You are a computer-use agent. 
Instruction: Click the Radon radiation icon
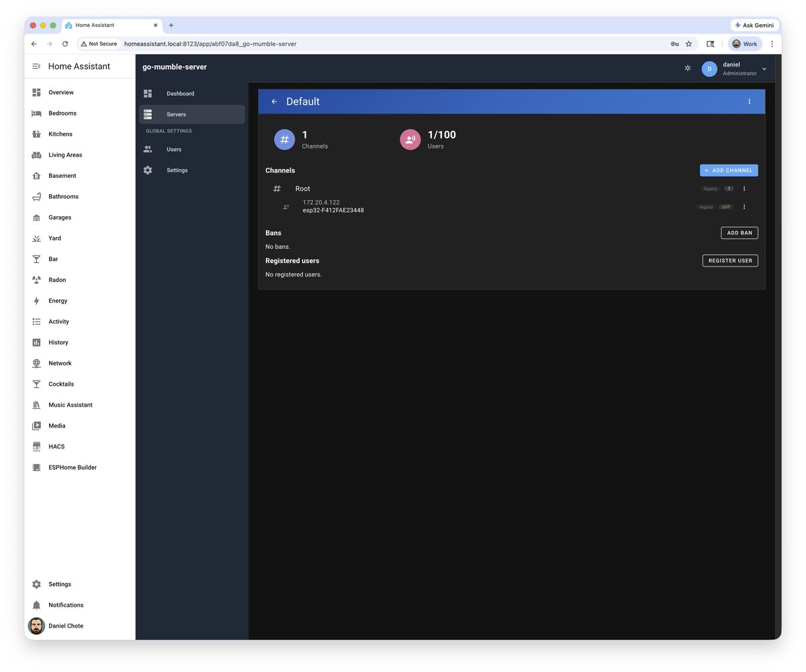click(36, 280)
